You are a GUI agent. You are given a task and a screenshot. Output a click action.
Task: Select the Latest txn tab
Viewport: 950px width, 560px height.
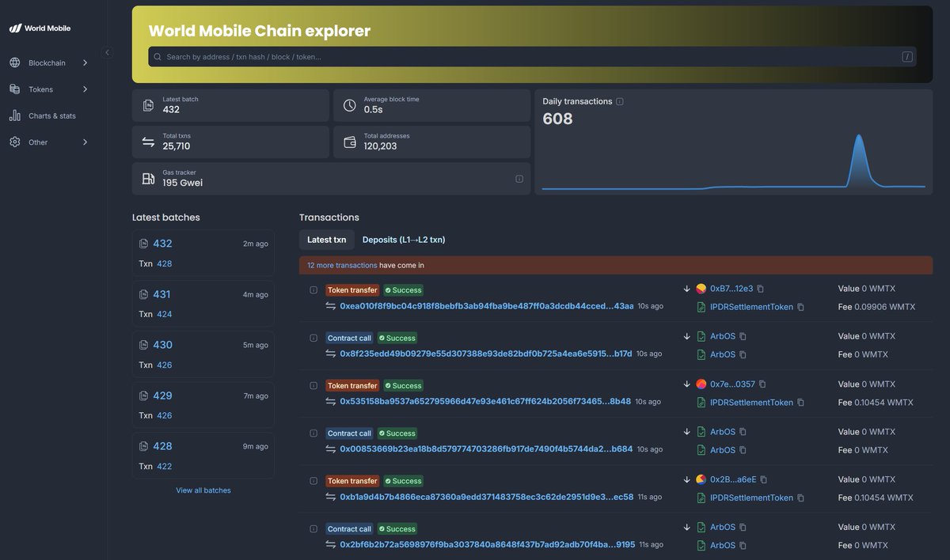click(x=327, y=239)
